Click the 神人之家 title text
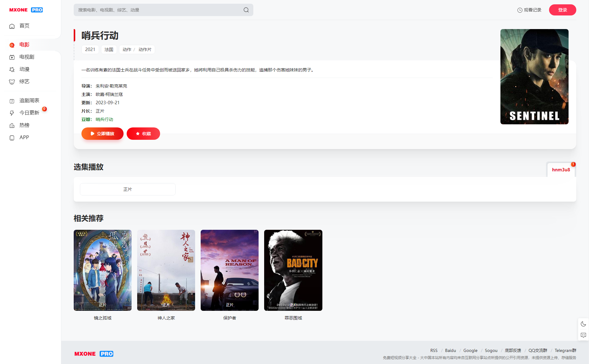 [x=166, y=318]
